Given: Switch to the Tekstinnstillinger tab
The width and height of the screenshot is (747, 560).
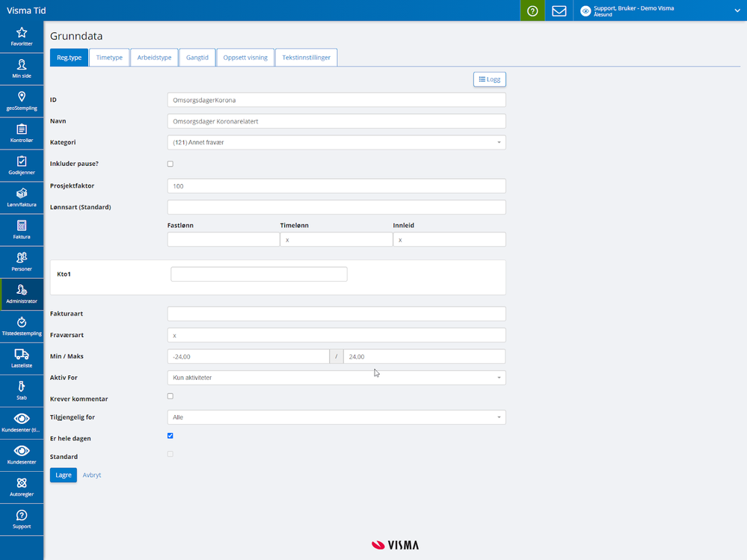Looking at the screenshot, I should point(307,58).
